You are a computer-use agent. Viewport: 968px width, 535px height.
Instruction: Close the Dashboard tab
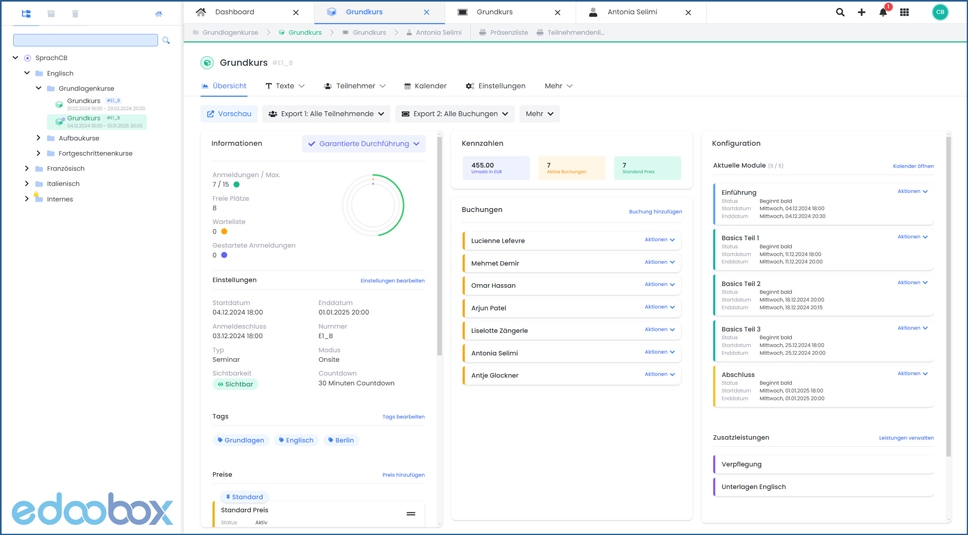pos(296,12)
